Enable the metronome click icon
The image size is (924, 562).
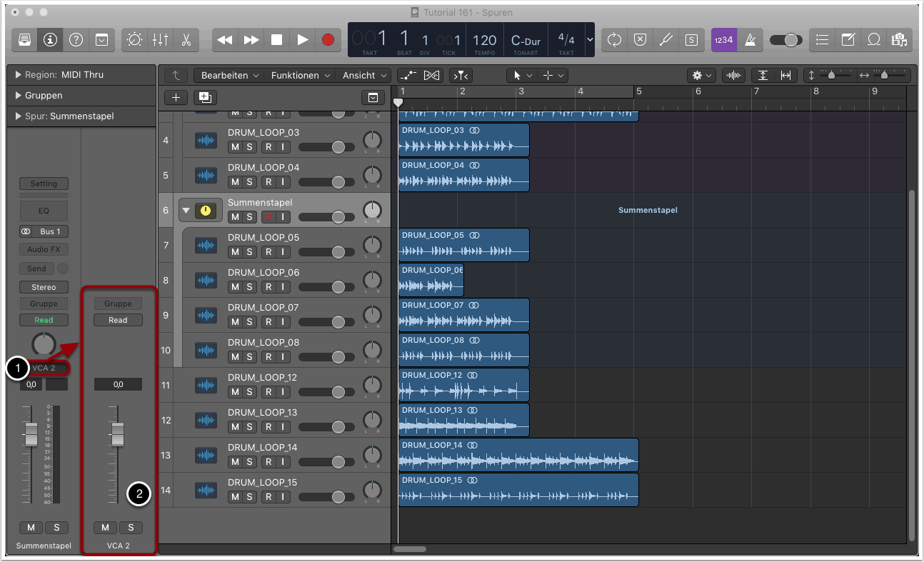[x=750, y=40]
